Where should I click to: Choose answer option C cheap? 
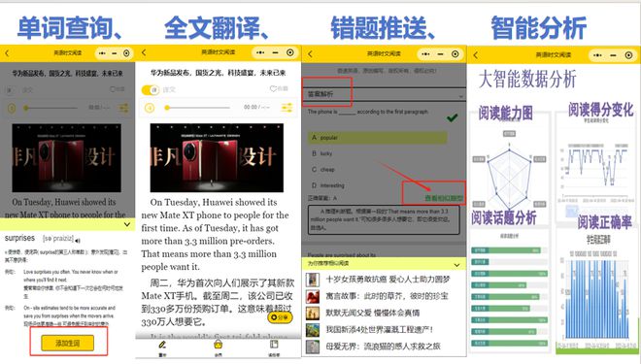[x=323, y=169]
